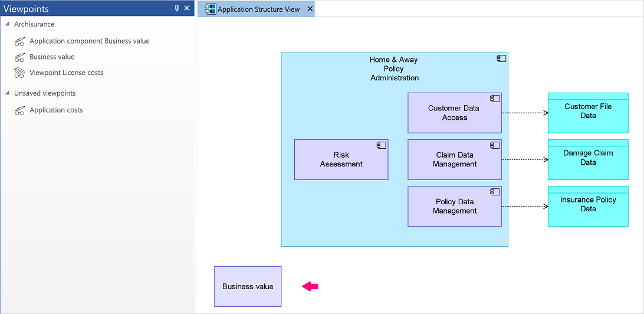
Task: Select the Insurance Policy Data object
Action: click(588, 207)
